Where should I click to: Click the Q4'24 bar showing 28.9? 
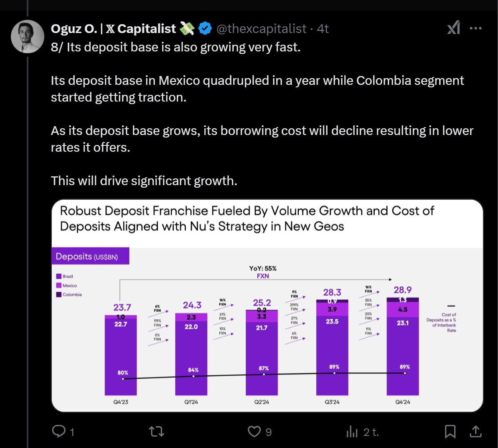pyautogui.click(x=403, y=347)
